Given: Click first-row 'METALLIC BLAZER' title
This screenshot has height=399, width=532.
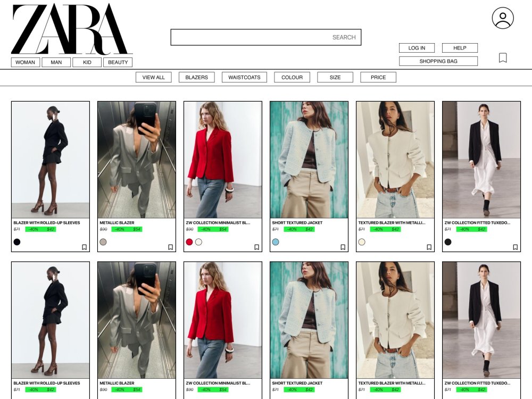Looking at the screenshot, I should tap(117, 223).
